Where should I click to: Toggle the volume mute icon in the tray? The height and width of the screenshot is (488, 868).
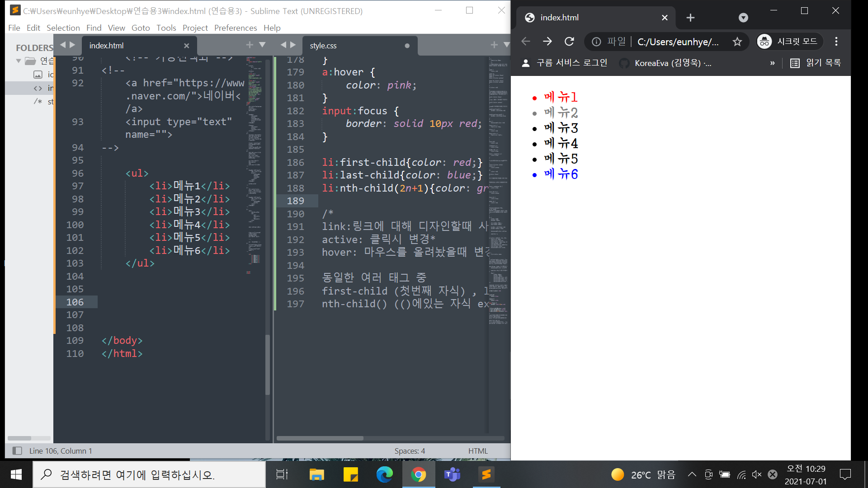click(756, 474)
